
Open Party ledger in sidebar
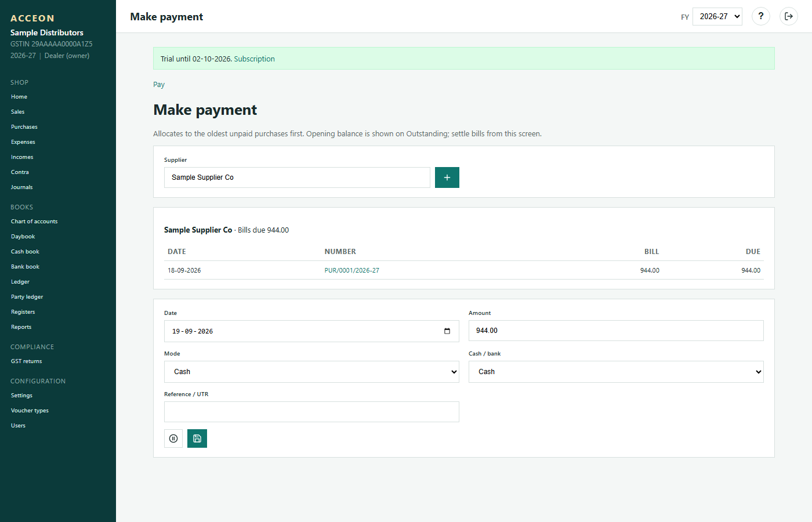(27, 297)
